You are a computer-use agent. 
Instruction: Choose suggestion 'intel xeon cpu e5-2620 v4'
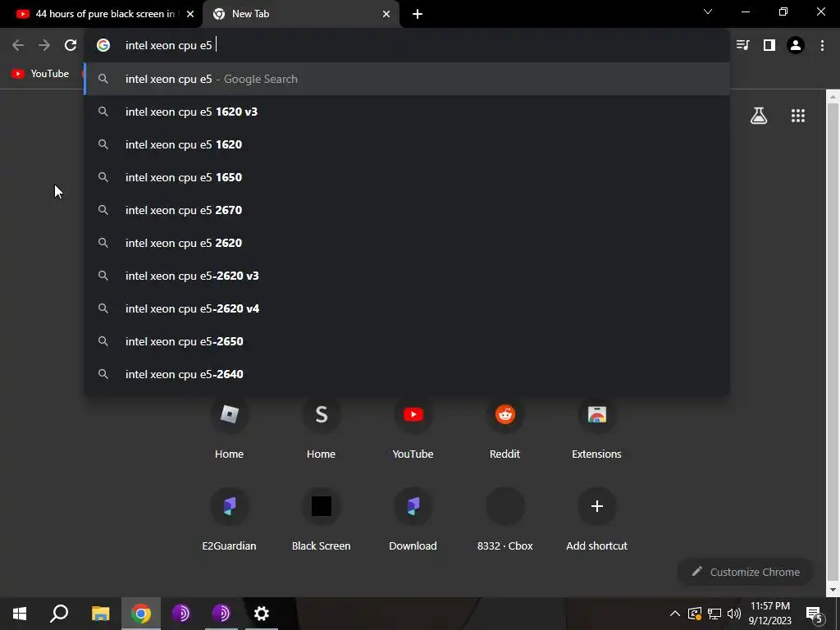click(x=407, y=308)
